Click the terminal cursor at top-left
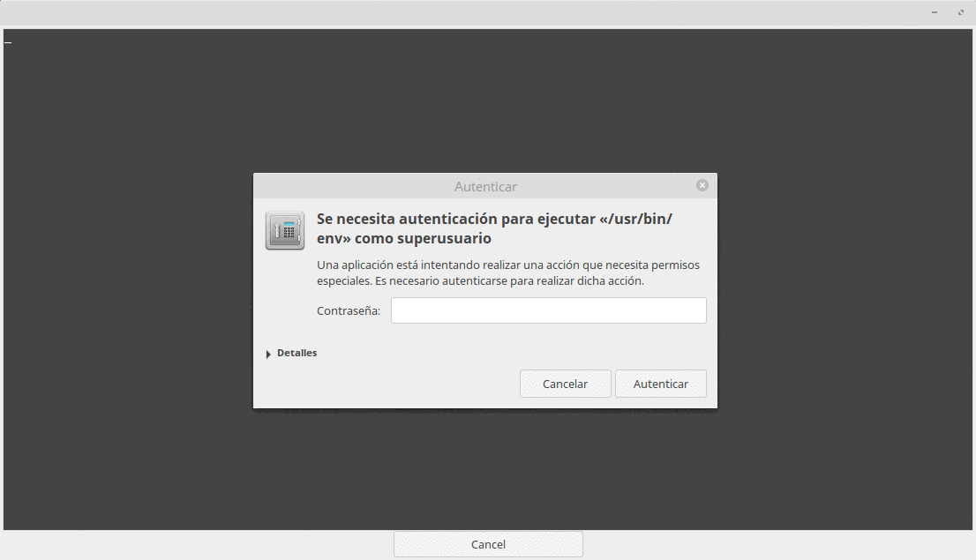The height and width of the screenshot is (560, 976). 8,41
